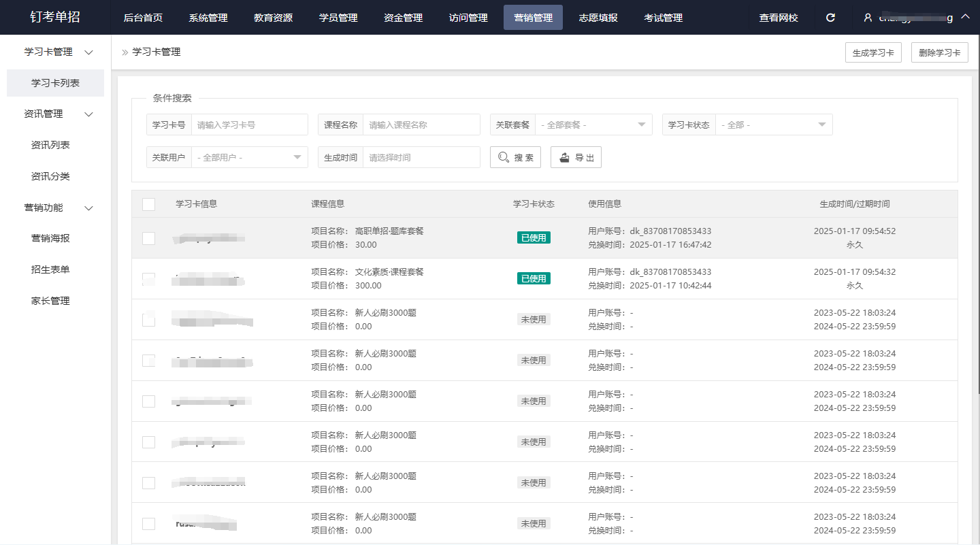The height and width of the screenshot is (545, 980).
Task: Click the 生成学习卡 button
Action: (873, 52)
